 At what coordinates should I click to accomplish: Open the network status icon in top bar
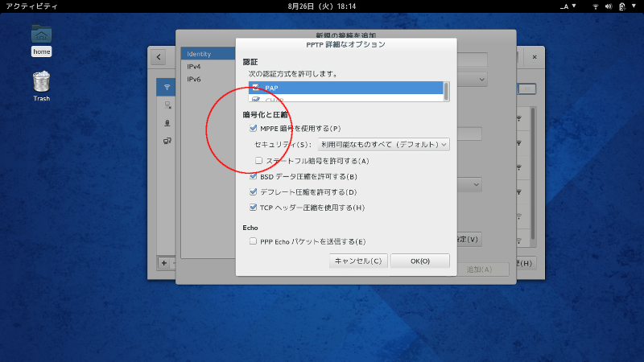[x=595, y=6]
